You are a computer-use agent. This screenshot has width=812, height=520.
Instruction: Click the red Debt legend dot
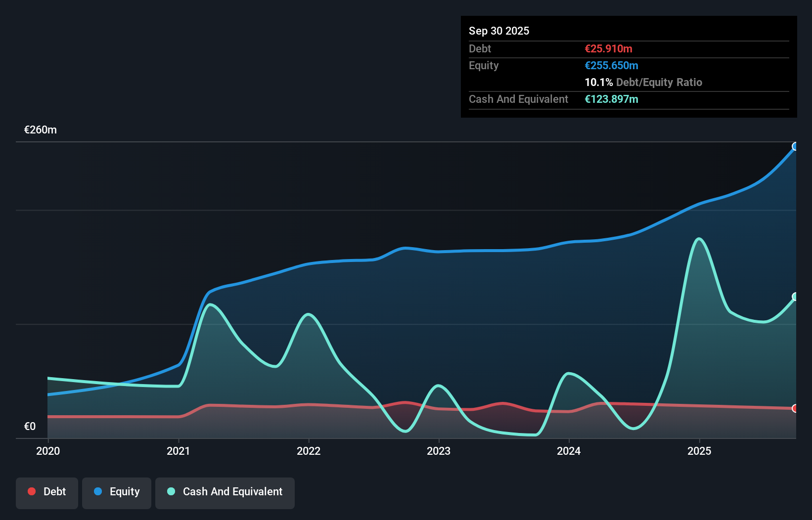tap(31, 491)
